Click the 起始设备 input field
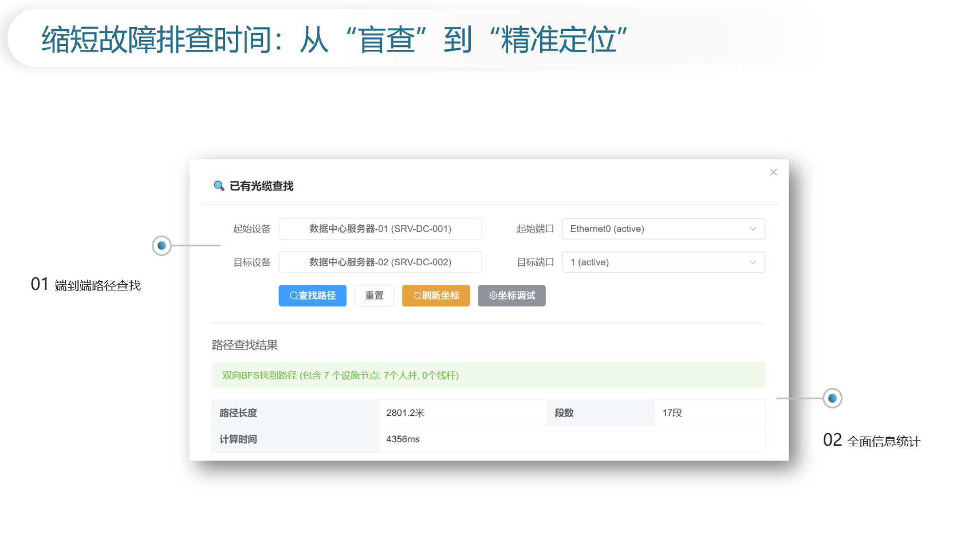Viewport: 980px width, 550px height. [x=380, y=229]
